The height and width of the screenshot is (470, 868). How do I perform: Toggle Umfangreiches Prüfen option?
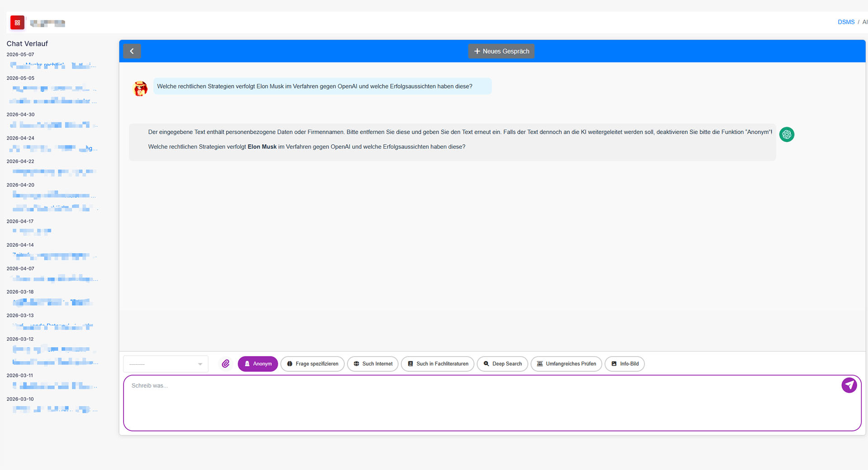tap(566, 364)
